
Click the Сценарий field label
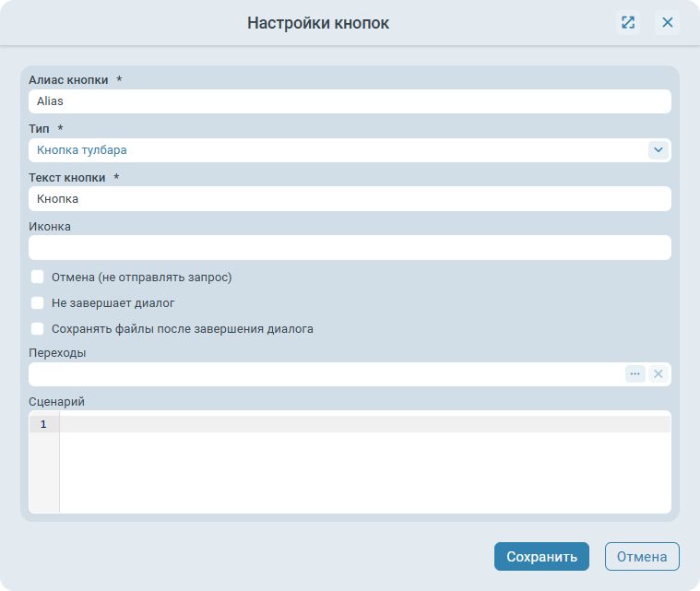[57, 401]
